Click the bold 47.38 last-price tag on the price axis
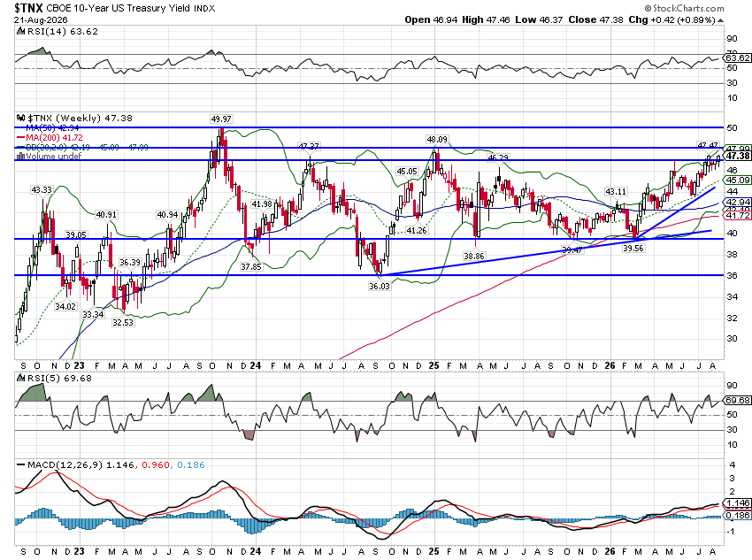 point(738,157)
